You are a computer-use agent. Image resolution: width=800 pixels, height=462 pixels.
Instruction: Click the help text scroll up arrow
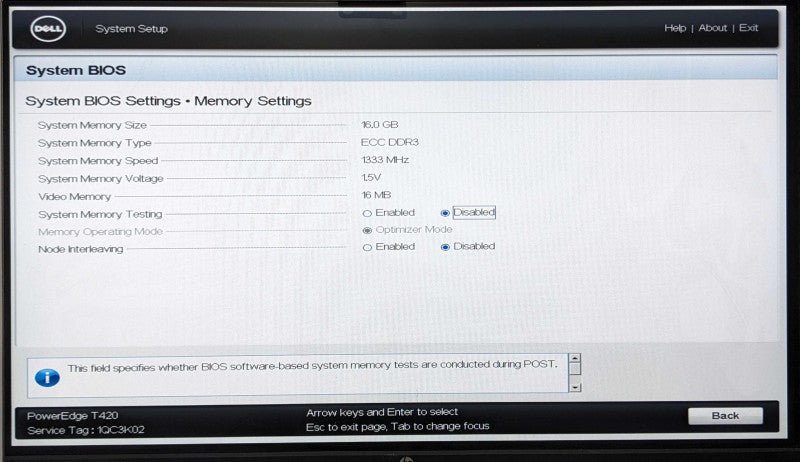(575, 358)
